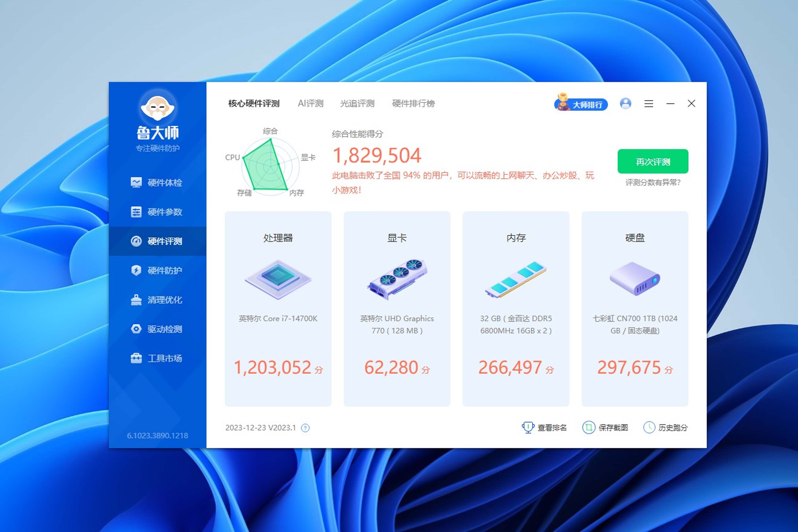Click the green 再次评测 button
This screenshot has width=798, height=532.
pyautogui.click(x=653, y=161)
